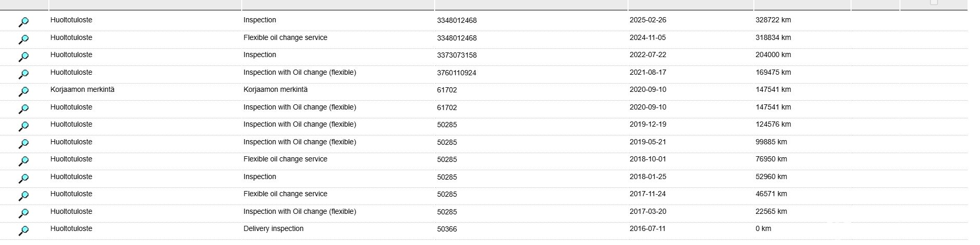Open details for 2025-02-26 Inspection record
The width and height of the screenshot is (980, 245).
[x=23, y=22]
